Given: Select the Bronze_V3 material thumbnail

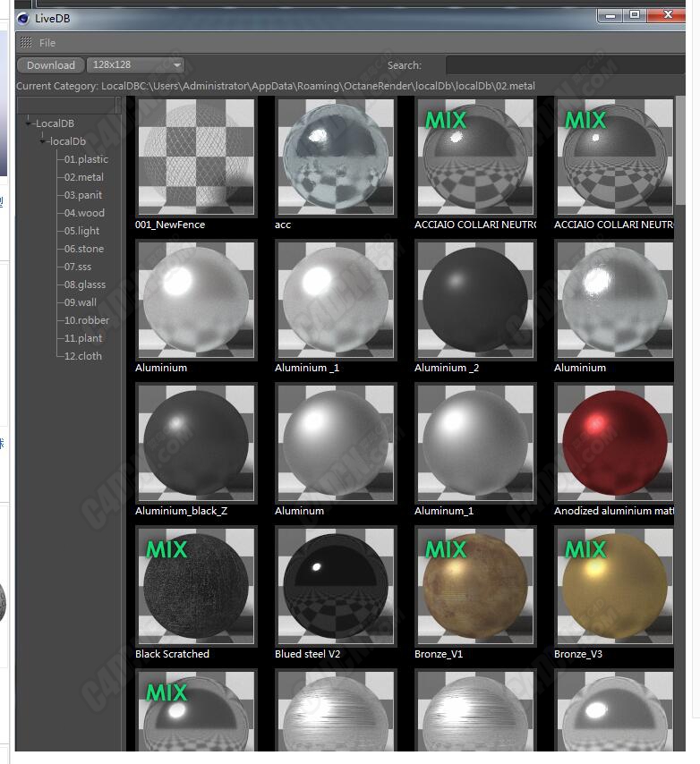Looking at the screenshot, I should (x=615, y=586).
